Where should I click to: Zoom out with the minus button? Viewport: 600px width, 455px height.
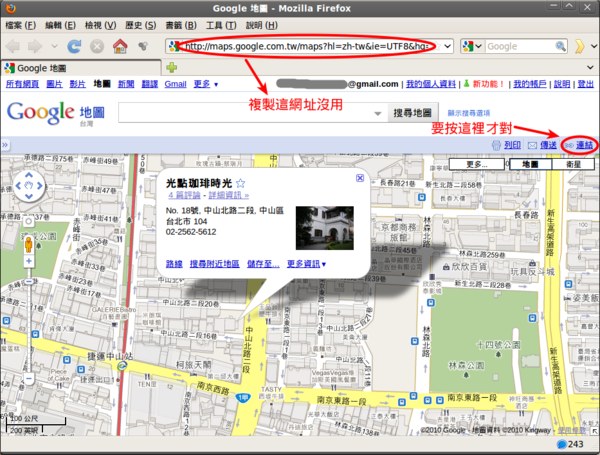tap(29, 378)
